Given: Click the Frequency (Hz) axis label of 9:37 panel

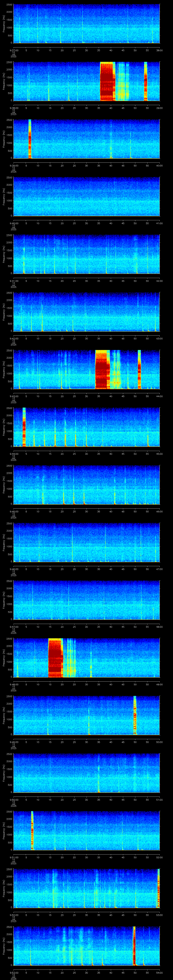Looking at the screenshot, I should [4, 24].
